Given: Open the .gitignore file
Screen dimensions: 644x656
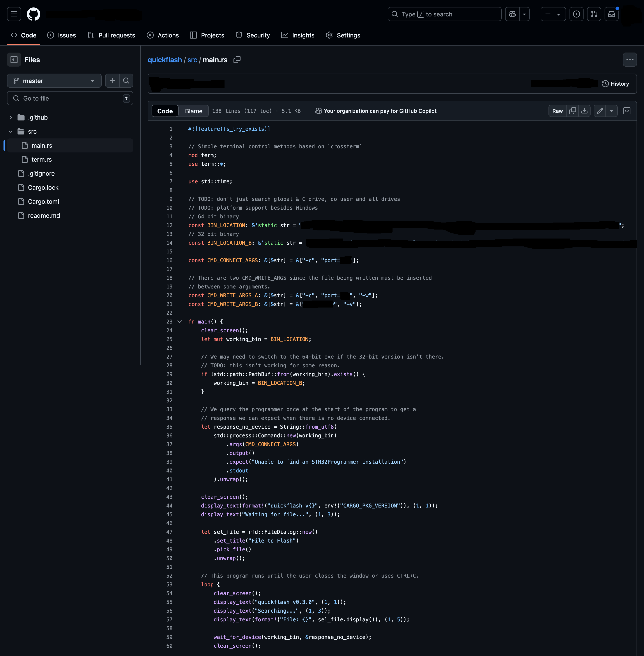Looking at the screenshot, I should [x=70, y=173].
